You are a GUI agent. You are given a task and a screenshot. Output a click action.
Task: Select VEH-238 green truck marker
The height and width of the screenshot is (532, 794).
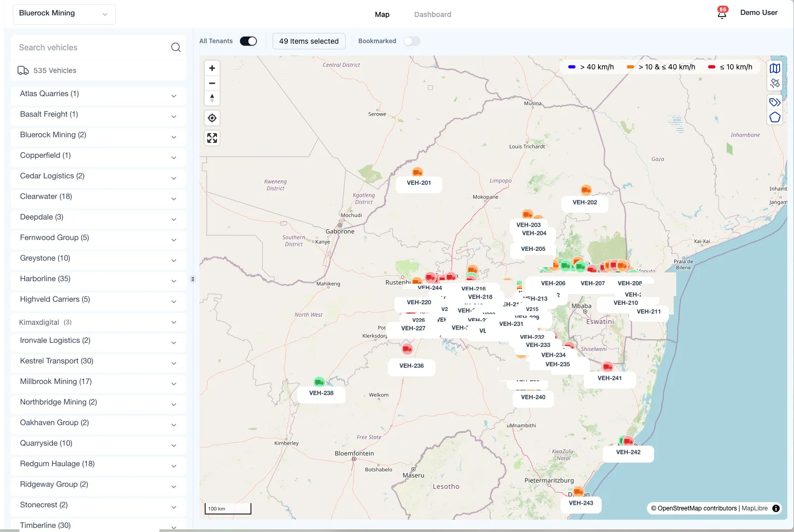[319, 382]
